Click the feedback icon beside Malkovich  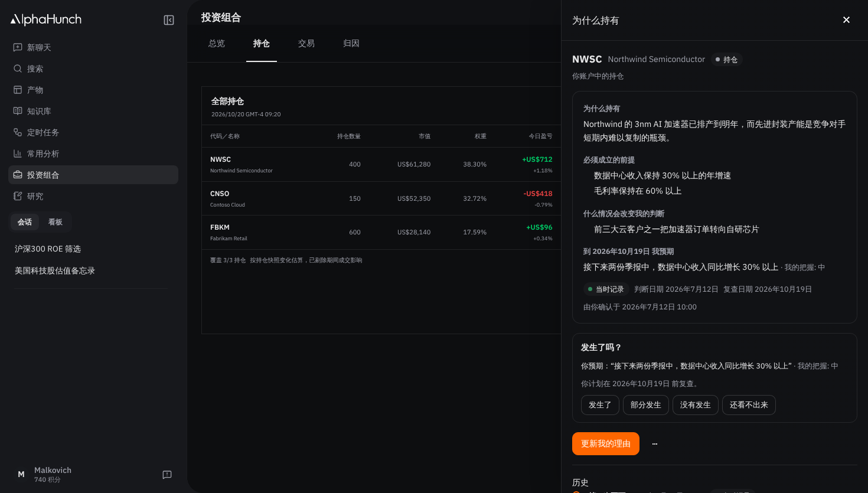pyautogui.click(x=167, y=475)
